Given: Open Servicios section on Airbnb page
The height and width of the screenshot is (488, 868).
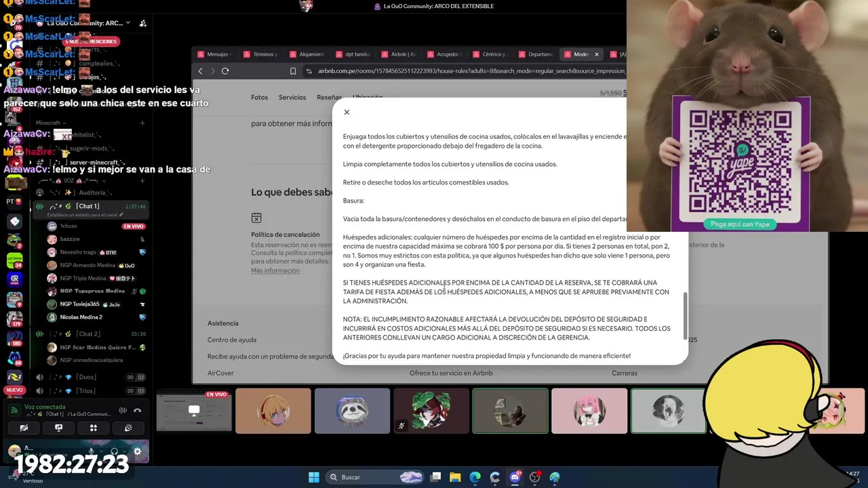Looking at the screenshot, I should [x=292, y=98].
